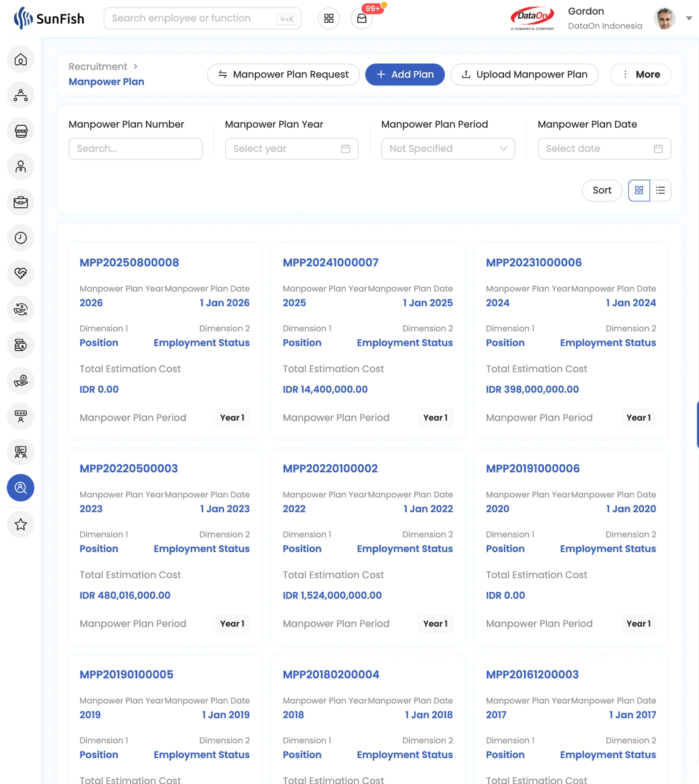Click the IDR 14,400,000.00 cost value
Image resolution: width=699 pixels, height=784 pixels.
[325, 390]
